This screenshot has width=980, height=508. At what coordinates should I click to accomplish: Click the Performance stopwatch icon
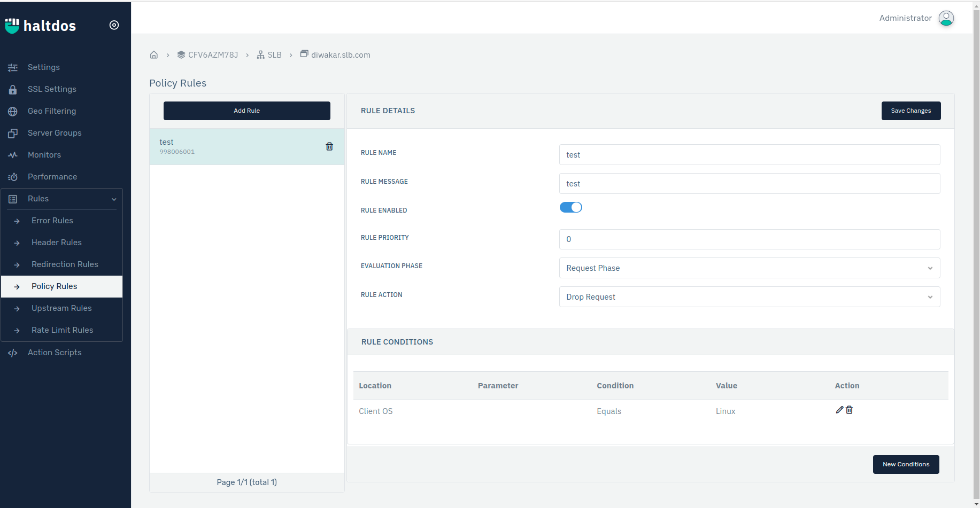click(x=13, y=177)
